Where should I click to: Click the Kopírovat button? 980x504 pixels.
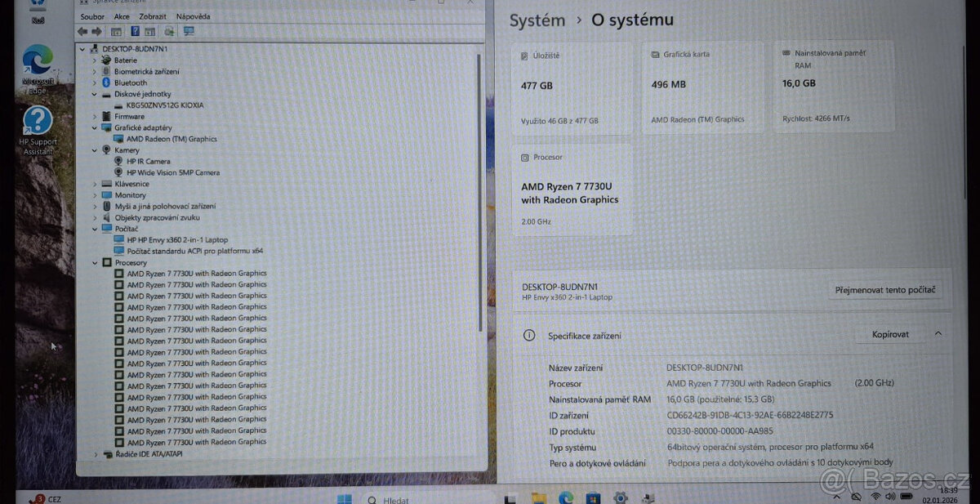pyautogui.click(x=889, y=334)
